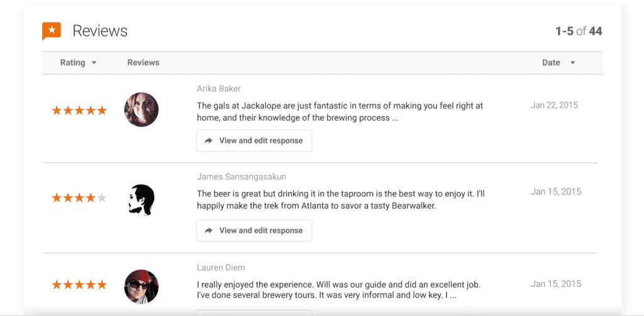This screenshot has height=316, width=644.
Task: Click the Date column header label
Action: [x=551, y=62]
